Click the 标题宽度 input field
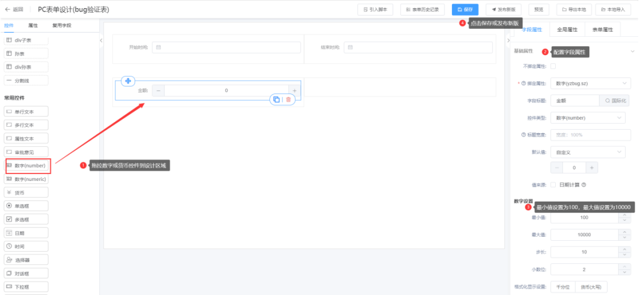This screenshot has height=295, width=644. (590, 135)
